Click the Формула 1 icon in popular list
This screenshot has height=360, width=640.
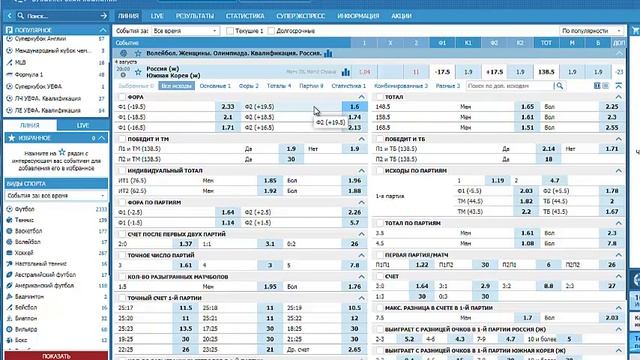(x=9, y=75)
